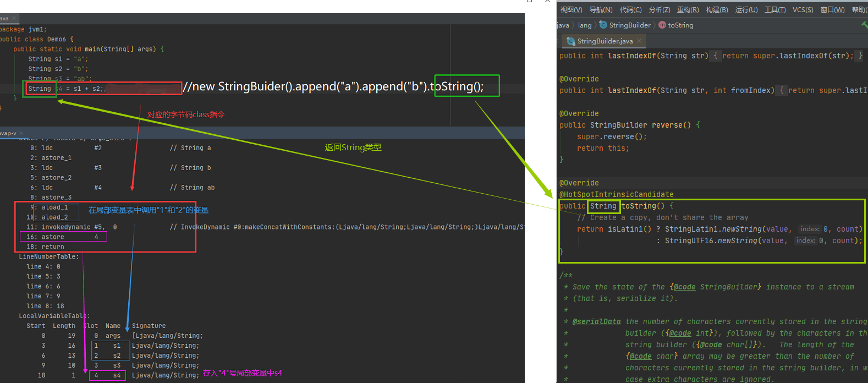Open the 分析(Z) menu
Viewport: 868px width, 383px height.
(x=660, y=10)
